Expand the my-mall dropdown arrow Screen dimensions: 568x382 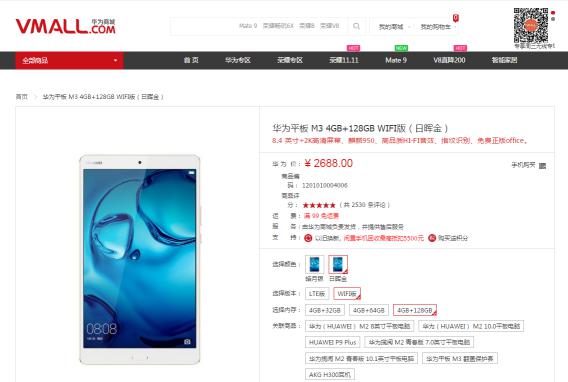tap(409, 27)
